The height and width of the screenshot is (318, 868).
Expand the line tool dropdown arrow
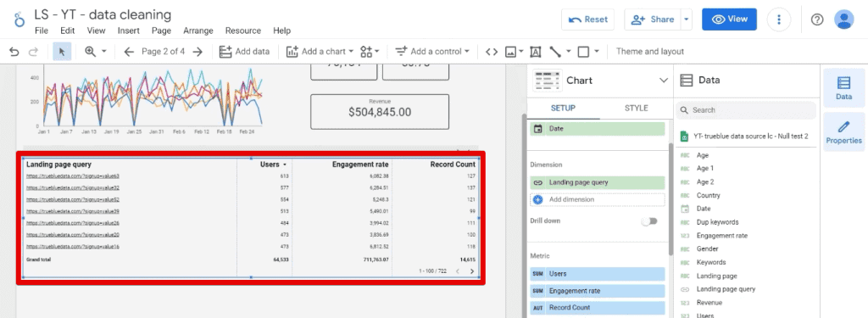(x=569, y=52)
